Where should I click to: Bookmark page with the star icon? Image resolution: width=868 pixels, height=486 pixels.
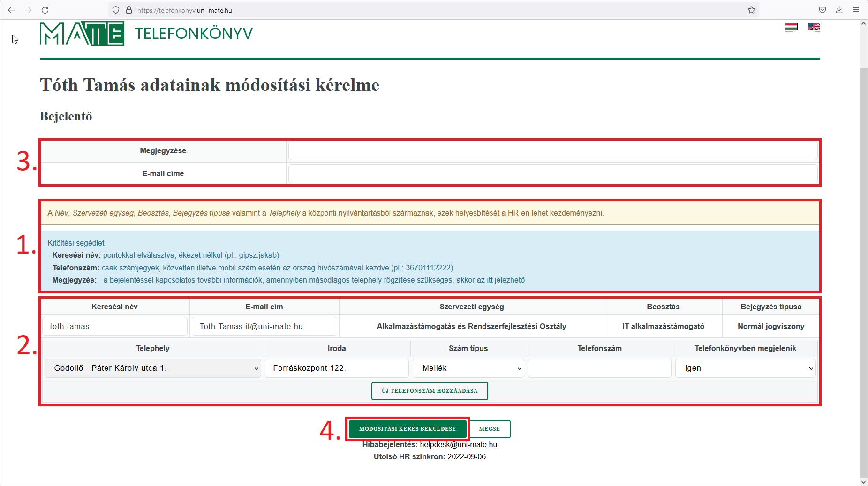(x=752, y=10)
